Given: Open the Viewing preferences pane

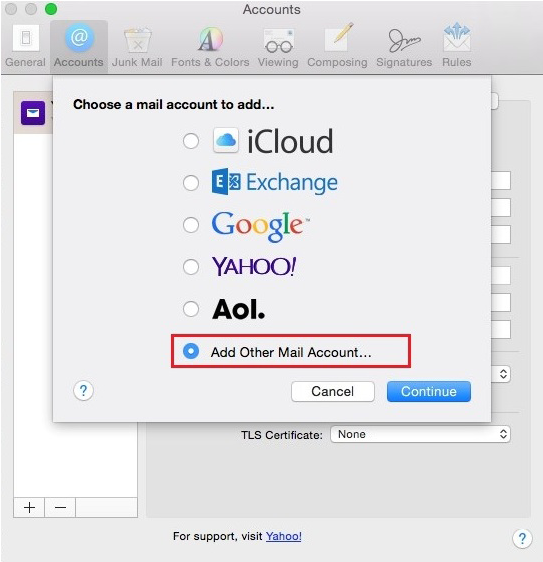Looking at the screenshot, I should [x=278, y=47].
